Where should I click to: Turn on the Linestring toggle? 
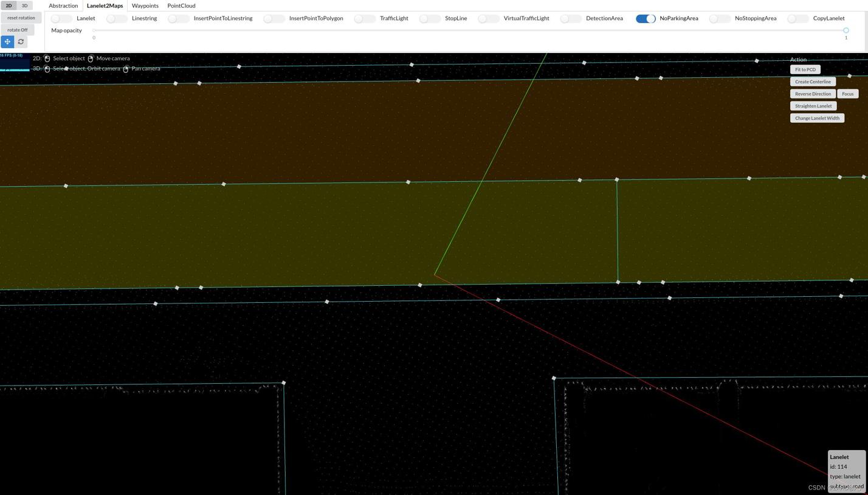117,18
